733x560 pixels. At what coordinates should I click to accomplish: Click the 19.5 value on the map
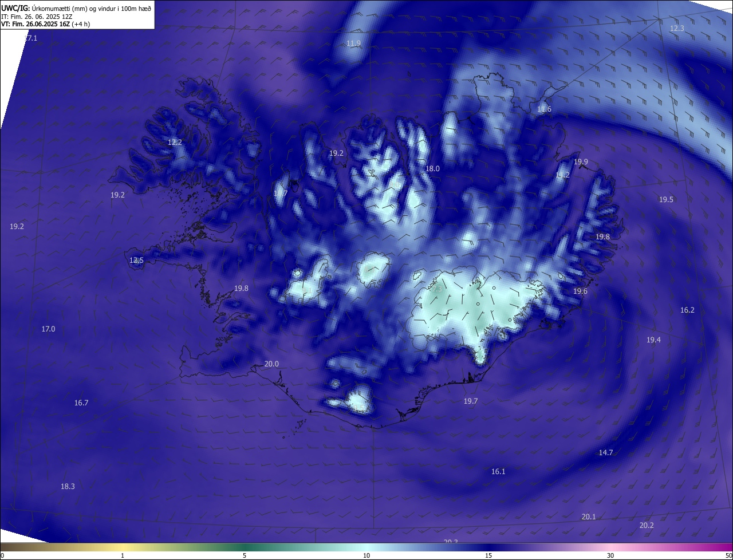click(x=666, y=199)
